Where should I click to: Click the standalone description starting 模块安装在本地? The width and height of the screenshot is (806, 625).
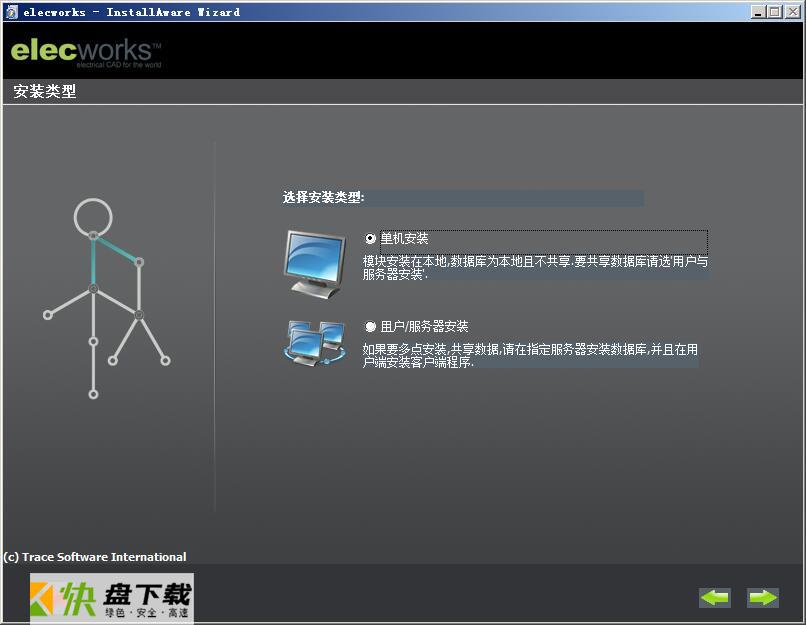(x=535, y=268)
